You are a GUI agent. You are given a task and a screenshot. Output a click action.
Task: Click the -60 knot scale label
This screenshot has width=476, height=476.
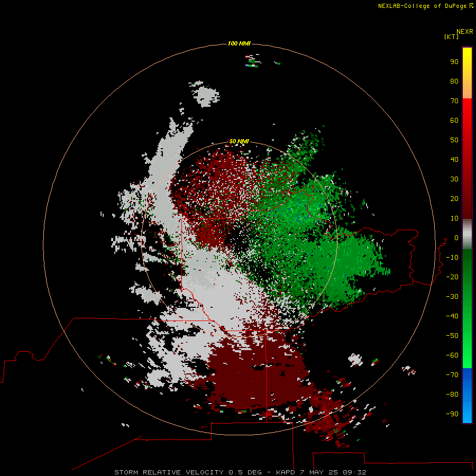pyautogui.click(x=452, y=355)
